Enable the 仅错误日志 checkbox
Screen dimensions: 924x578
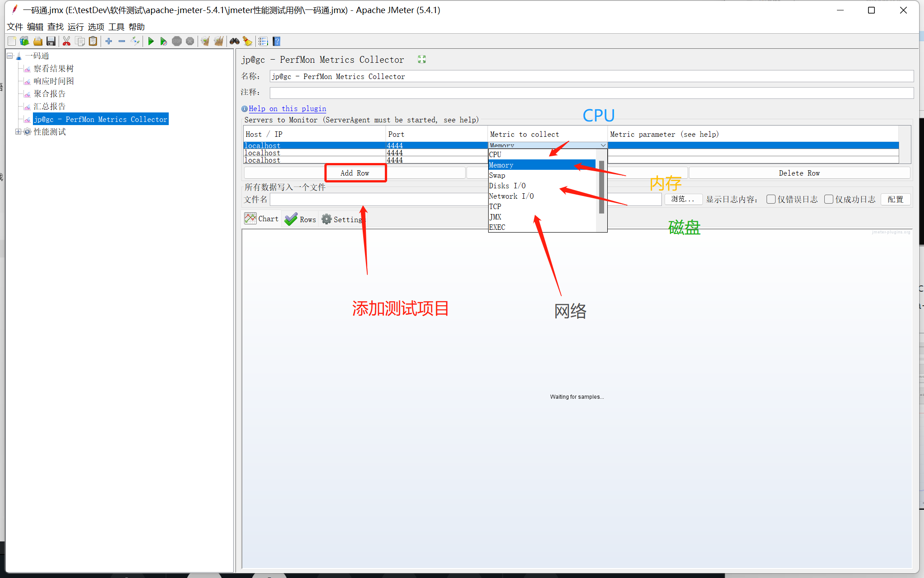[771, 199]
